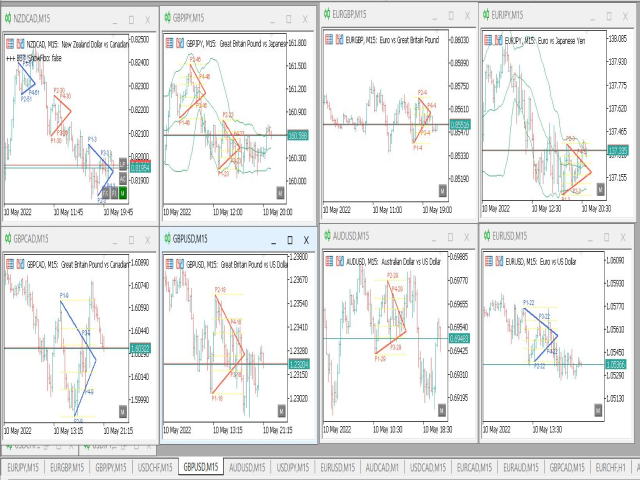
Task: Click the 0.69483 price tag on AUDUSD chart
Action: pos(459,338)
